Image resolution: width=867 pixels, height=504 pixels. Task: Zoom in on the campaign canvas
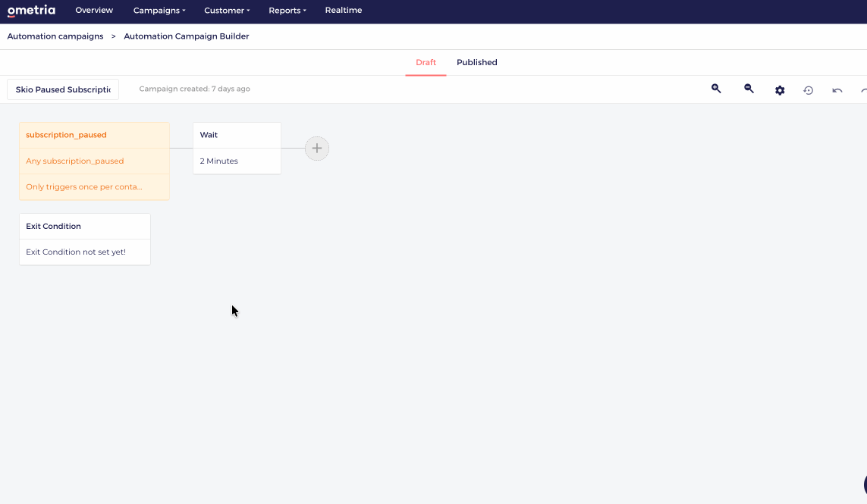pos(716,89)
